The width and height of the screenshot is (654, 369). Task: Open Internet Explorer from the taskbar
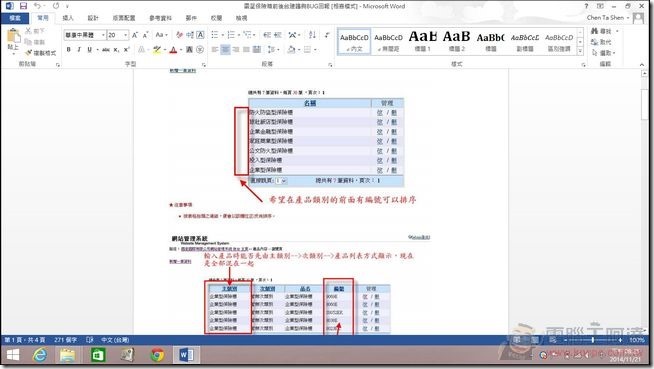40,355
